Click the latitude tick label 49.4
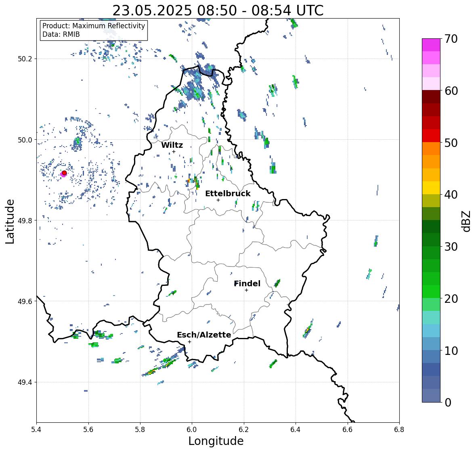Image resolution: width=476 pixels, height=451 pixels. click(x=25, y=382)
